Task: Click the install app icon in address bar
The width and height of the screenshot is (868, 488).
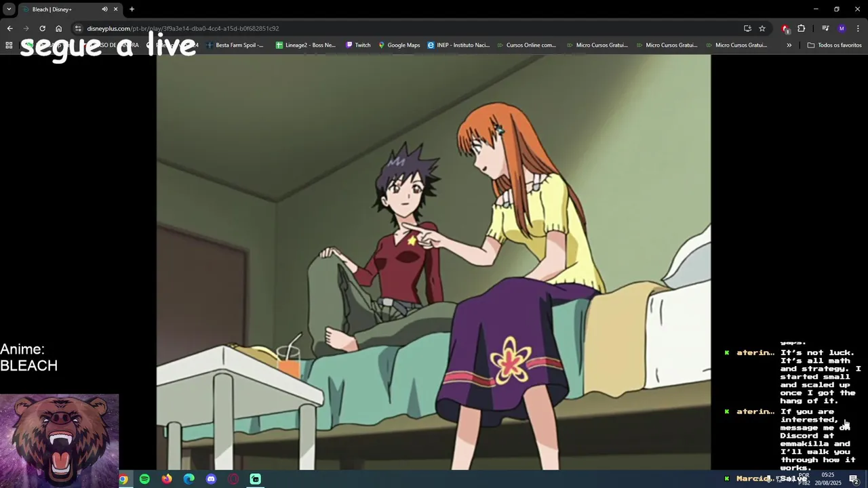Action: point(747,28)
